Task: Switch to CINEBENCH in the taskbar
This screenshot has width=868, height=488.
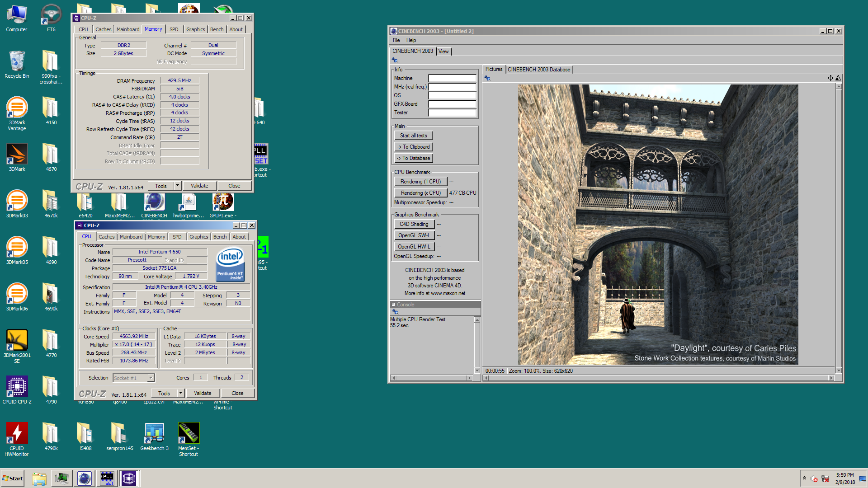Action: tap(85, 479)
